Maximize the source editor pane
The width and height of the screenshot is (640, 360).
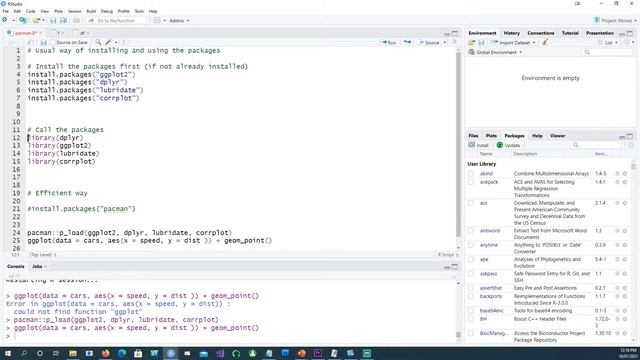(x=455, y=33)
